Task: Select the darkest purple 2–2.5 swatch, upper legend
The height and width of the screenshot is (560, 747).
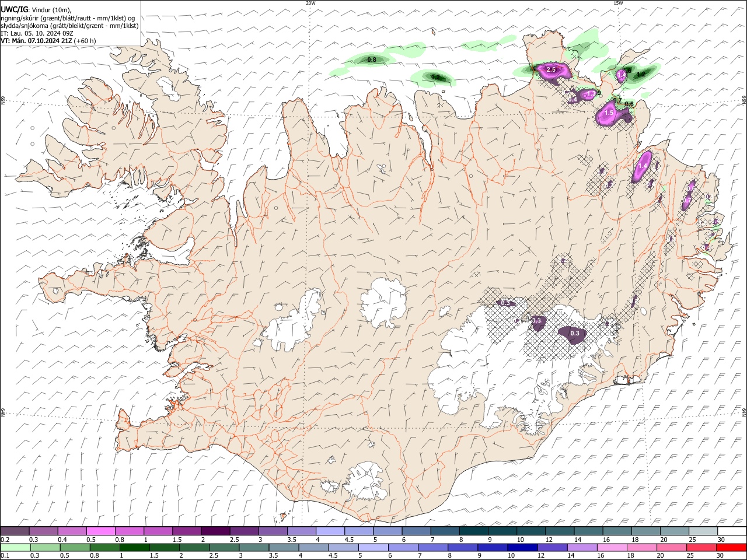Action: pyautogui.click(x=215, y=531)
